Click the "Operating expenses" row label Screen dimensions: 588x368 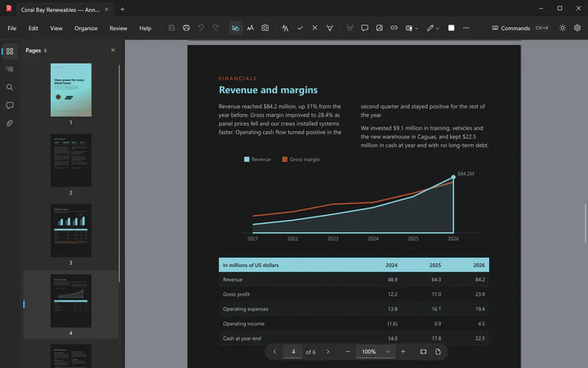point(246,309)
